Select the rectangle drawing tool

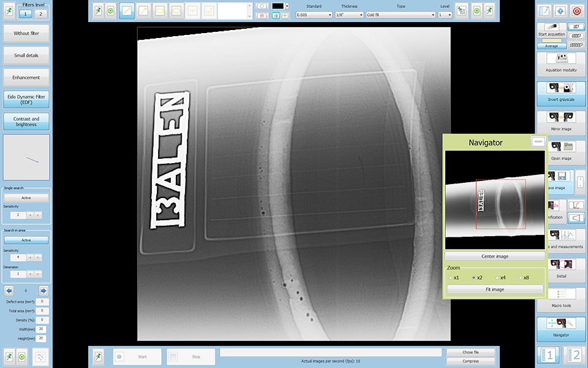(160, 11)
